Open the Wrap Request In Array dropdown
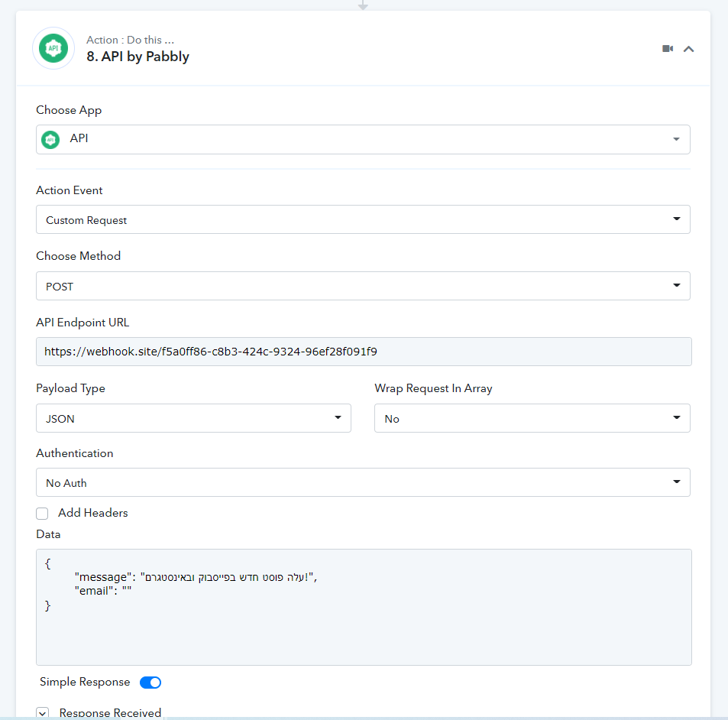The width and height of the screenshot is (728, 720). (x=532, y=418)
